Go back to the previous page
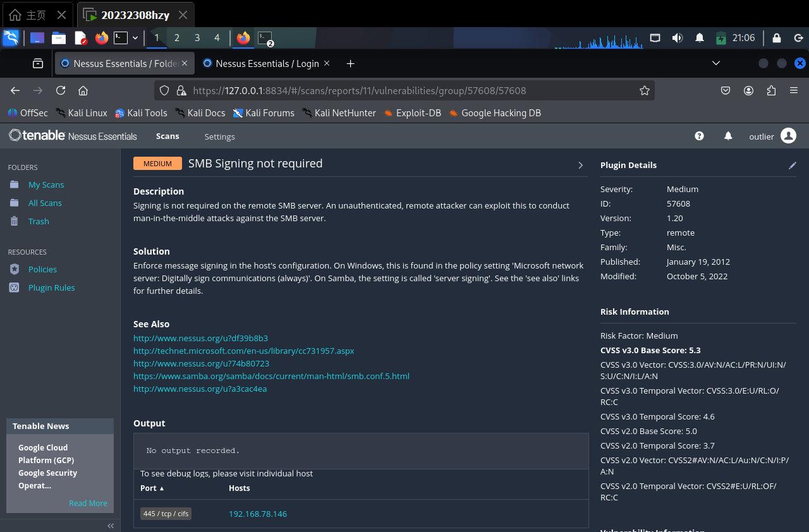The image size is (809, 532). pyautogui.click(x=15, y=90)
